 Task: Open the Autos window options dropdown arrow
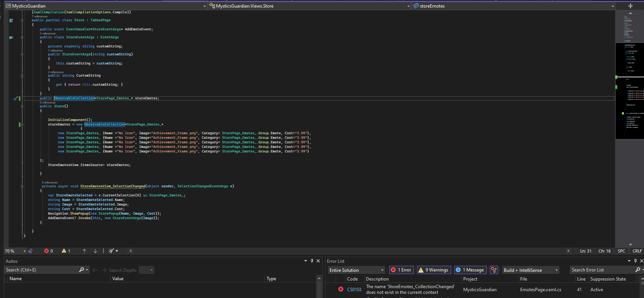(x=306, y=261)
